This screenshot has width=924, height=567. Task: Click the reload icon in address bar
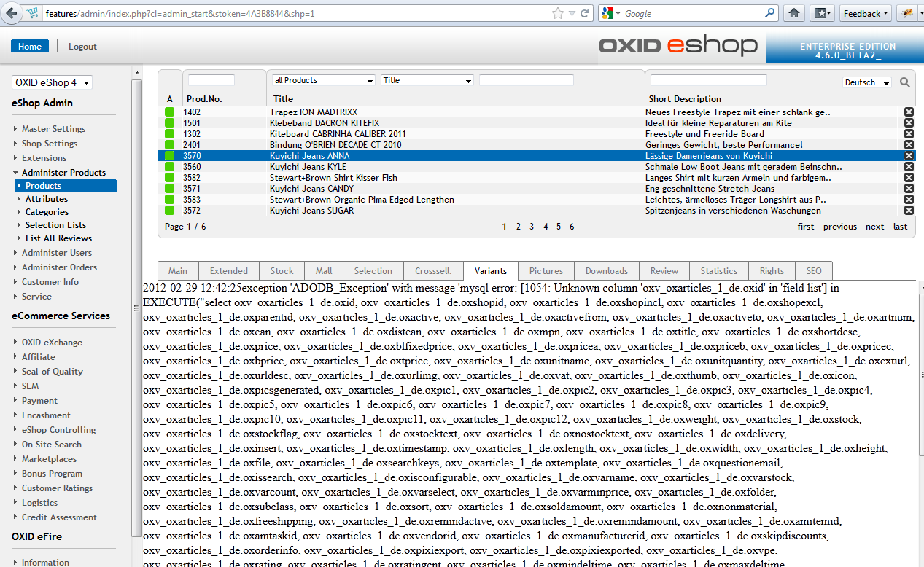(x=585, y=13)
